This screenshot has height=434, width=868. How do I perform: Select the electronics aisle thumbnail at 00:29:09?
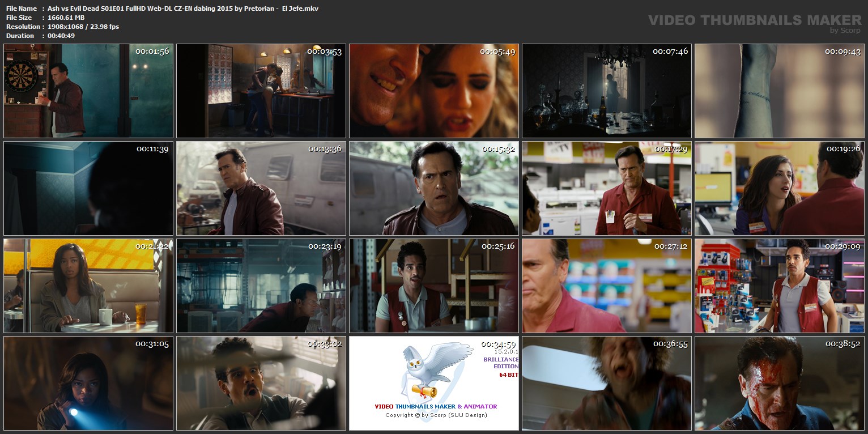pyautogui.click(x=779, y=286)
